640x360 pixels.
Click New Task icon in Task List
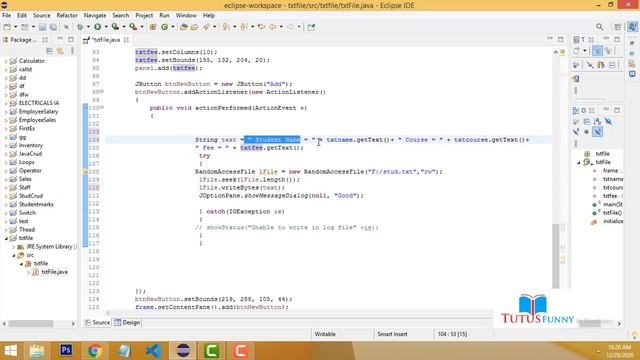pos(577,51)
